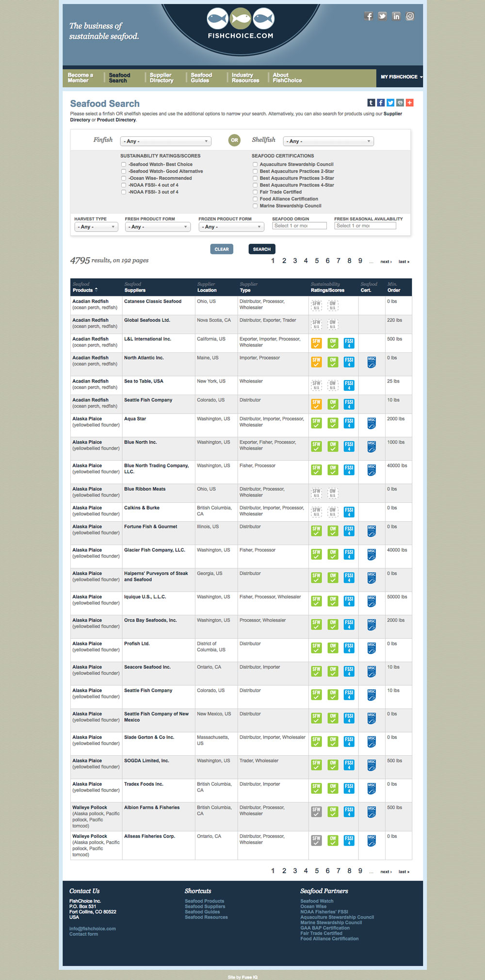
Task: Click the SEARCH button
Action: point(262,249)
